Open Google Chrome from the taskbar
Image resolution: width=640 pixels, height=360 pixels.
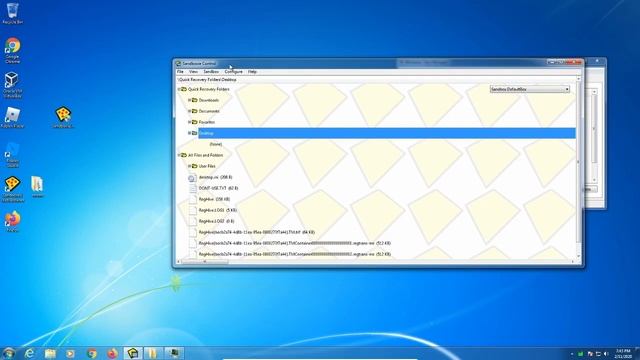tap(92, 353)
